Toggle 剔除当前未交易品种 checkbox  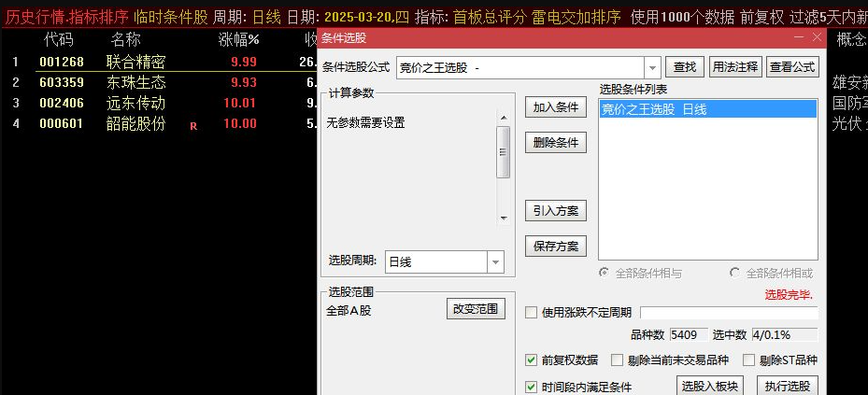618,360
